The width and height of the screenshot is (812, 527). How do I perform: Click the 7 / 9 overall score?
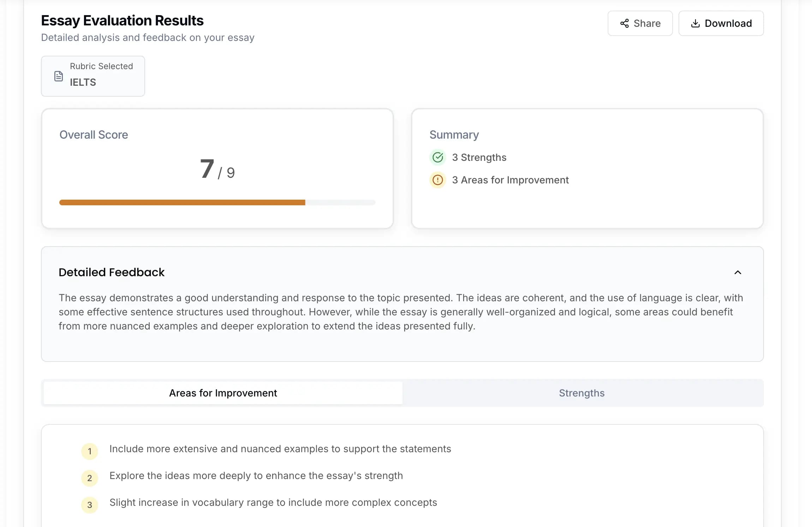217,169
